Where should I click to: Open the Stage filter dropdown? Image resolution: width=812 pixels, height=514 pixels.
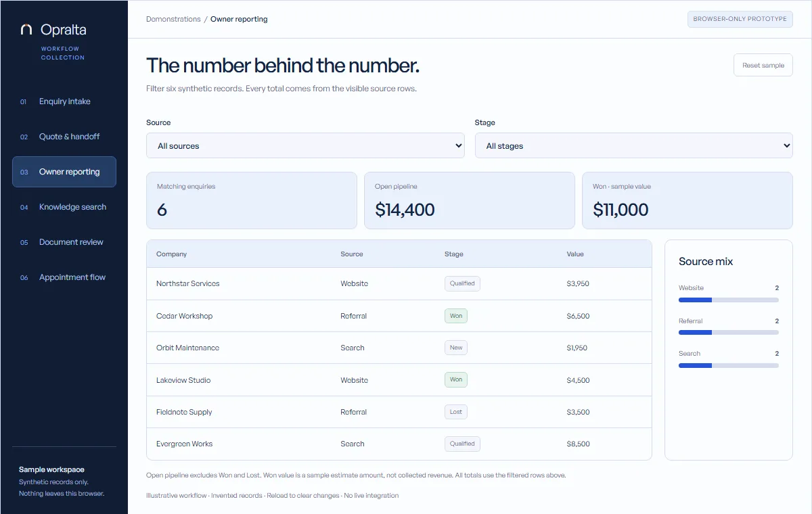pos(634,145)
